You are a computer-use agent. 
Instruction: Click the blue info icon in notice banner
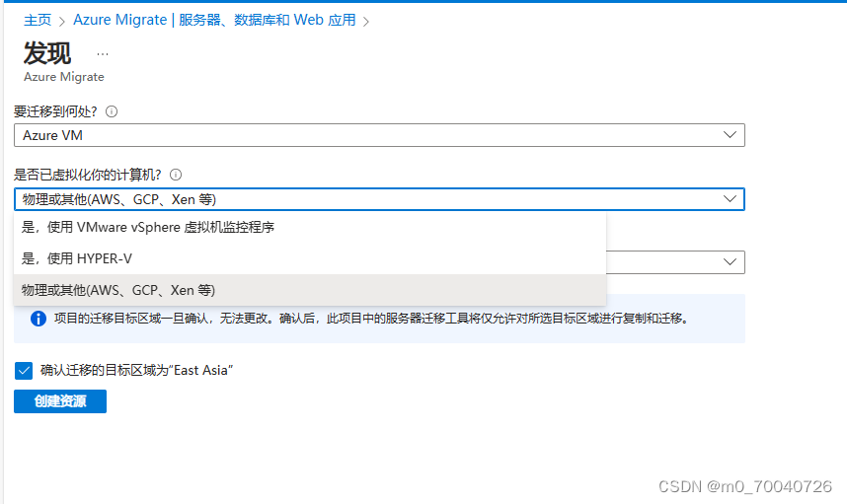(x=38, y=319)
